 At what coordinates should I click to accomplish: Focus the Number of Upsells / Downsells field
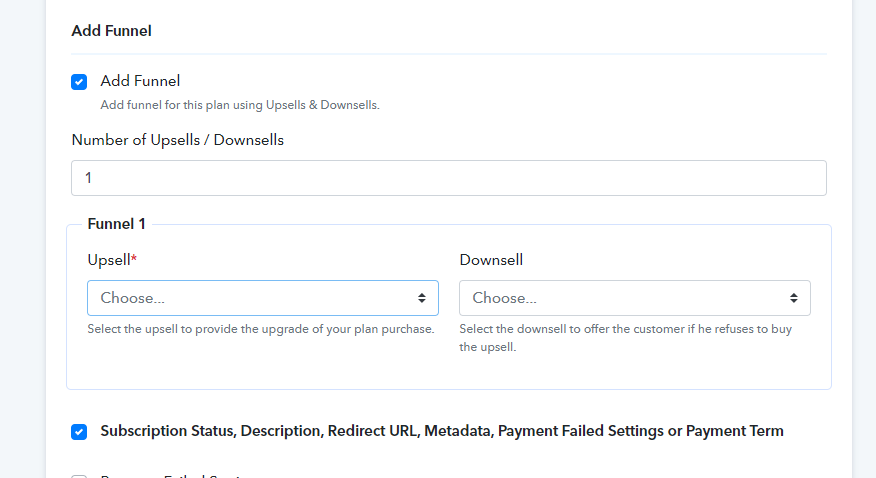[449, 178]
